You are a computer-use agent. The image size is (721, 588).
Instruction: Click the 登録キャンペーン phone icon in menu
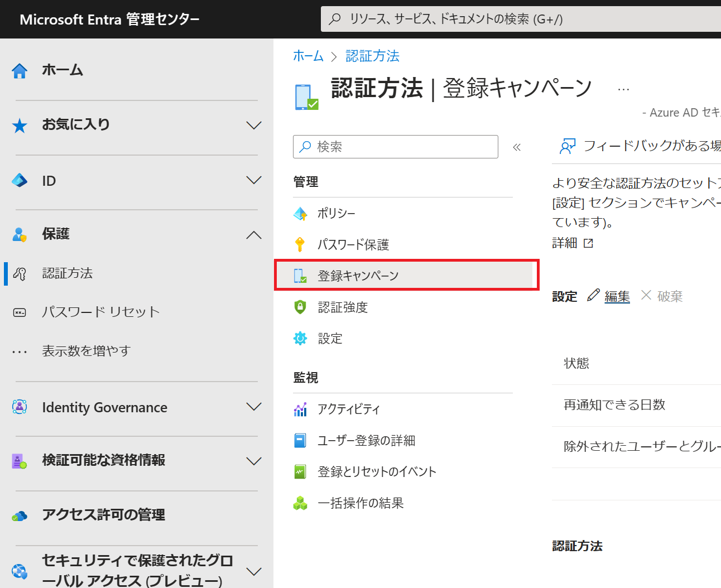tap(300, 276)
